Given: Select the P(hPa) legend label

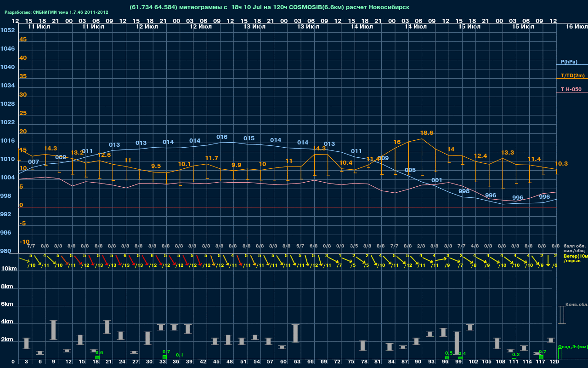Looking at the screenshot, I should click(x=569, y=62).
